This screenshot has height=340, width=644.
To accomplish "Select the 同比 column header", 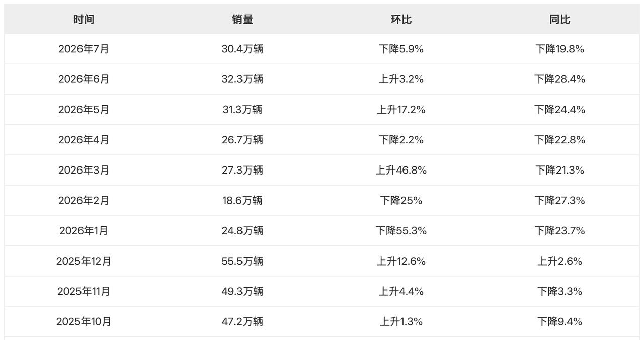I will 559,19.
